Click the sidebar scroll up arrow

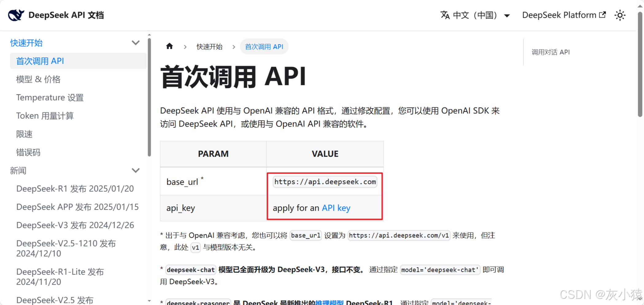[149, 35]
